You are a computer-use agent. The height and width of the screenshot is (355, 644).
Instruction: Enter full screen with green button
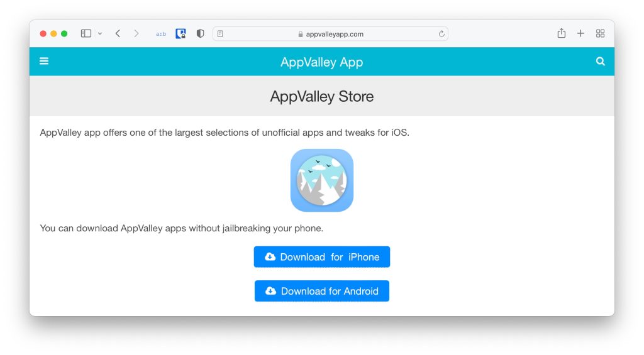64,34
